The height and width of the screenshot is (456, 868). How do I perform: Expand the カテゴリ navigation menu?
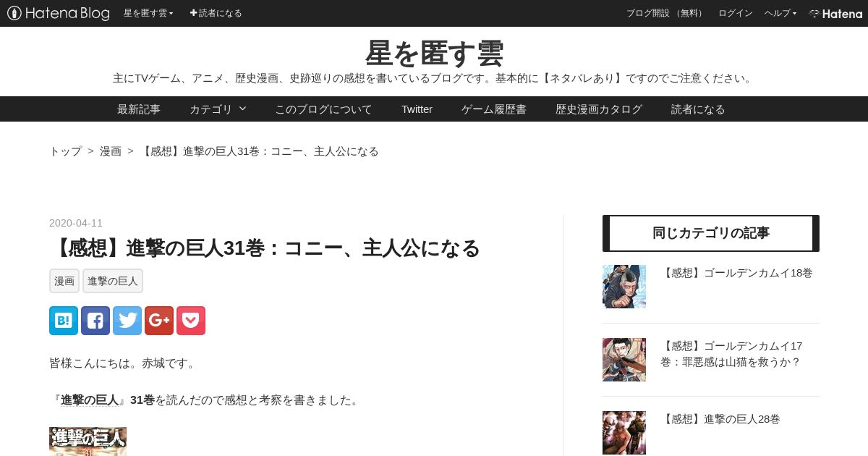[x=218, y=109]
